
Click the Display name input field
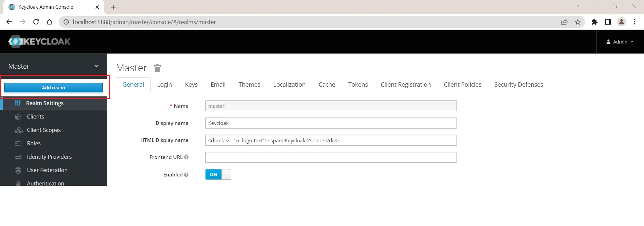click(331, 123)
